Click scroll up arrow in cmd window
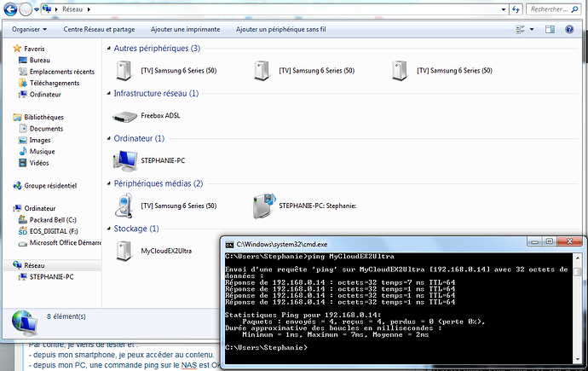The image size is (588, 371). click(x=577, y=258)
